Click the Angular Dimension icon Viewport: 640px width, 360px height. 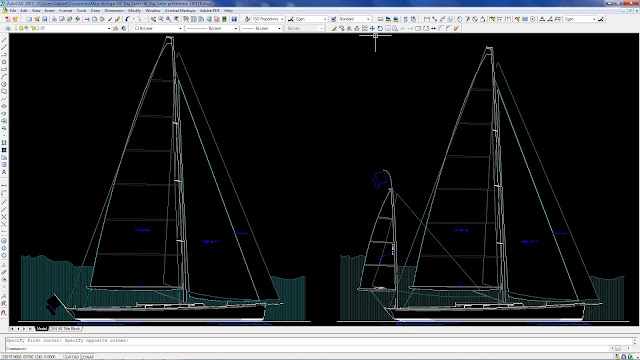[482, 19]
